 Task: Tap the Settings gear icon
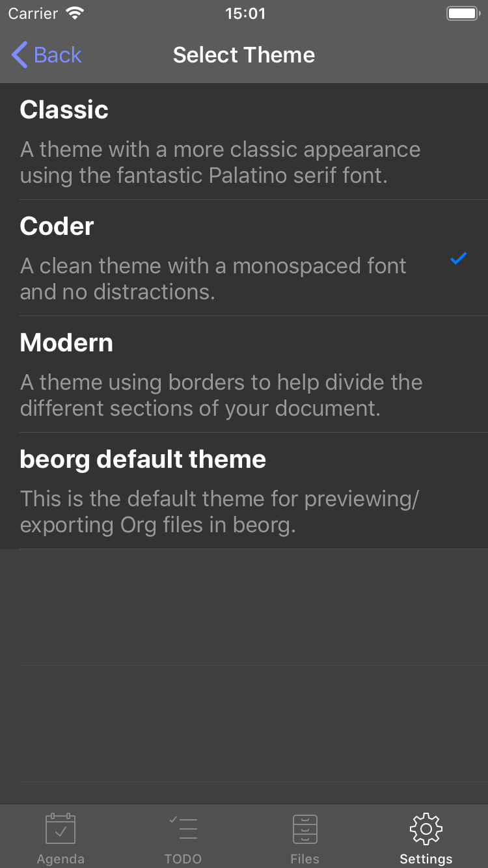point(426,829)
